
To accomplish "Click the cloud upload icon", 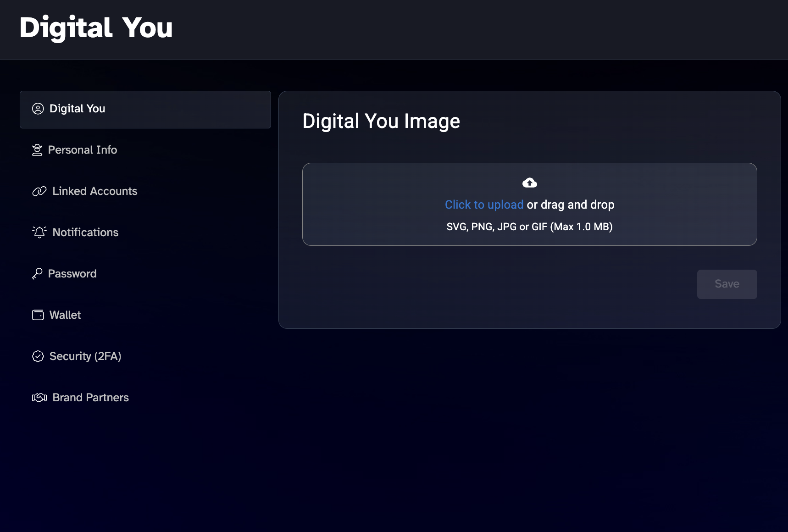I will pos(530,183).
